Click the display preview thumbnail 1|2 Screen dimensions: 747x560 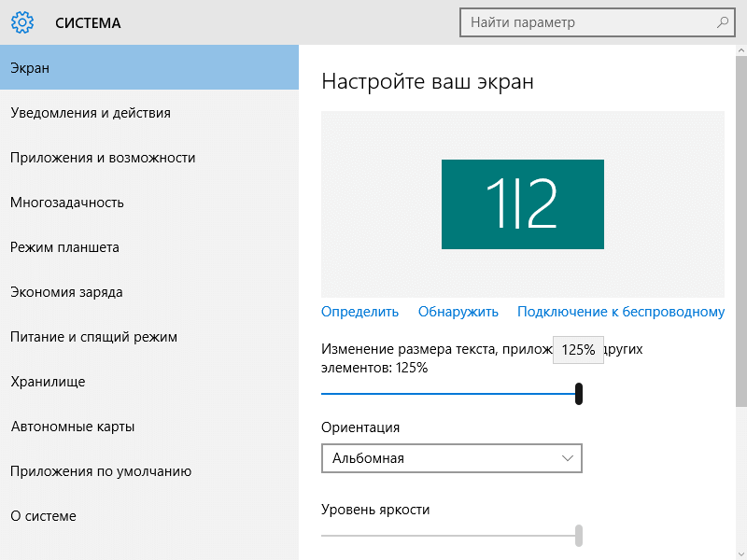[522, 204]
